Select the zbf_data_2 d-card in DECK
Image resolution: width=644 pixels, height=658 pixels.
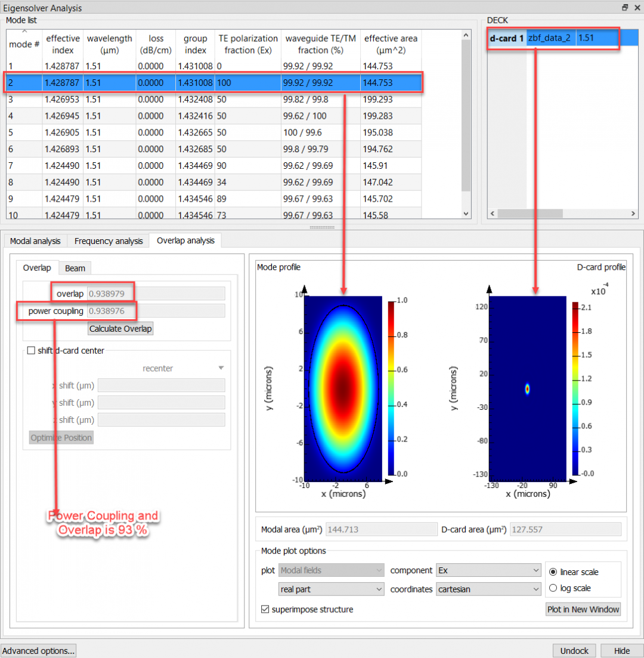[x=549, y=38]
